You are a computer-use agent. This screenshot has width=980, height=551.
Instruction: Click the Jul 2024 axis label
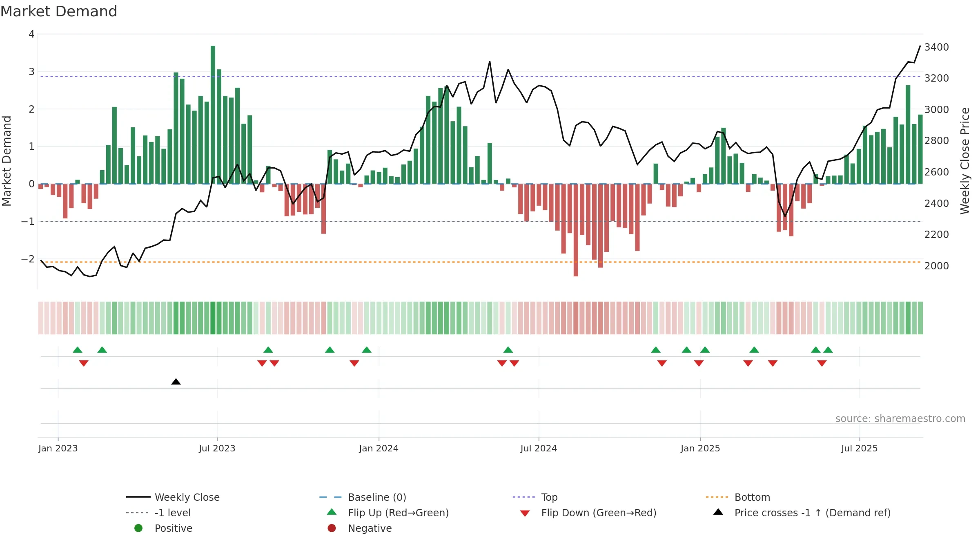[x=539, y=448]
